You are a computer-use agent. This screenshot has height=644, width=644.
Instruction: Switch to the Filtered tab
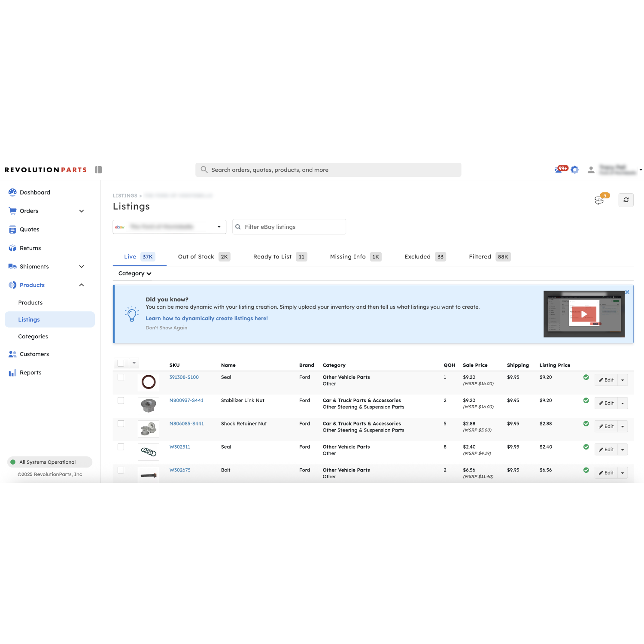(x=489, y=257)
